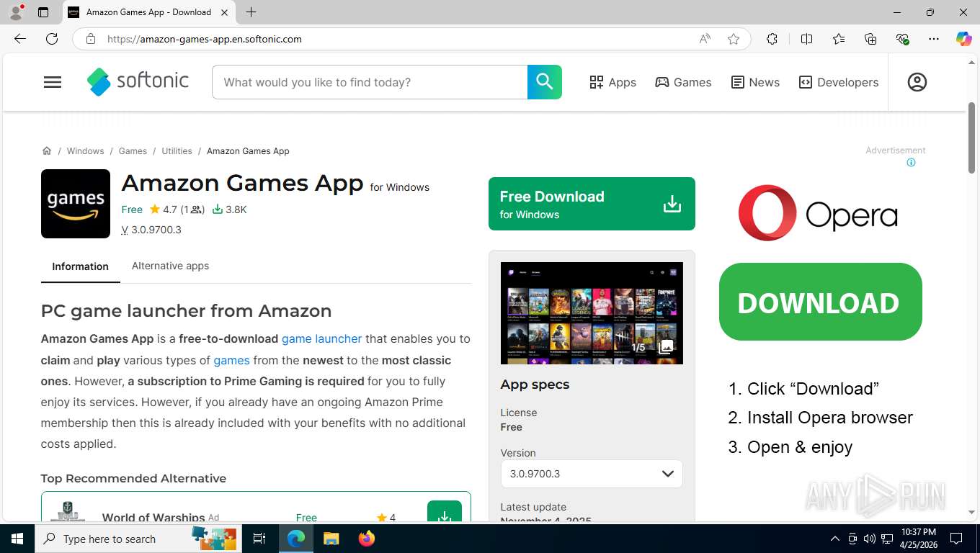The width and height of the screenshot is (980, 553).
Task: View site information lock icon
Action: (91, 39)
